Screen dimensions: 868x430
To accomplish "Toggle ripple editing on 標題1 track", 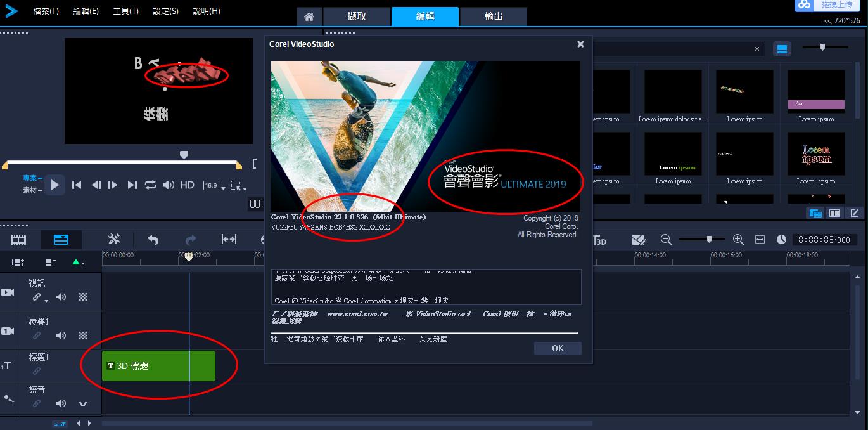I will tap(37, 371).
